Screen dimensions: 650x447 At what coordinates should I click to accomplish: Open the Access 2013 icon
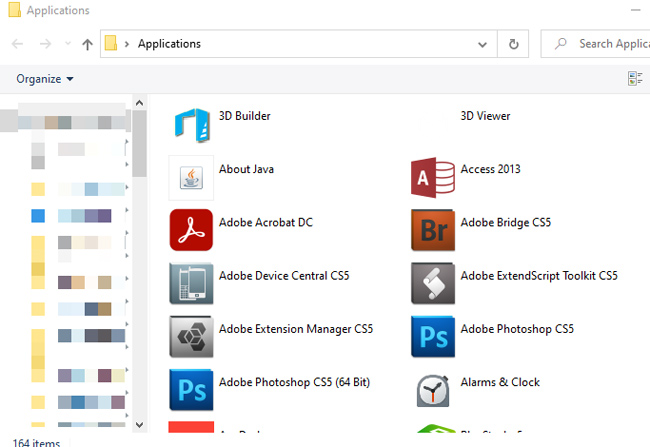(433, 178)
